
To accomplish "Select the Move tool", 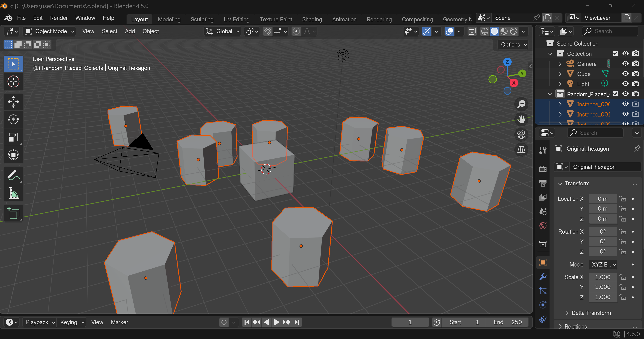I will (13, 102).
